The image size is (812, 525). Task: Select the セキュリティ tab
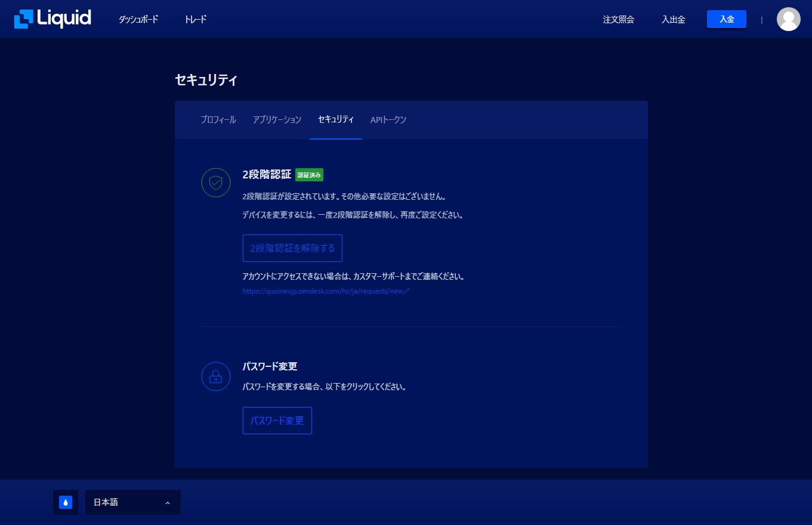336,120
